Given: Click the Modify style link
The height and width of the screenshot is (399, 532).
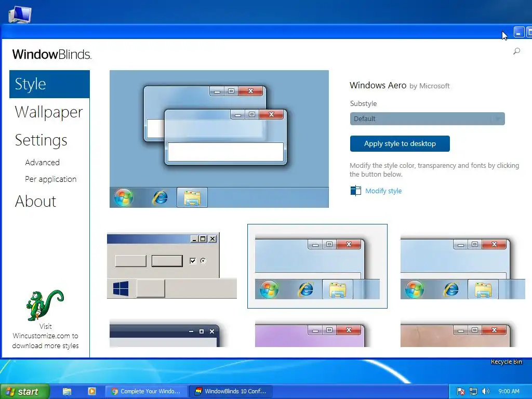Looking at the screenshot, I should pos(383,191).
